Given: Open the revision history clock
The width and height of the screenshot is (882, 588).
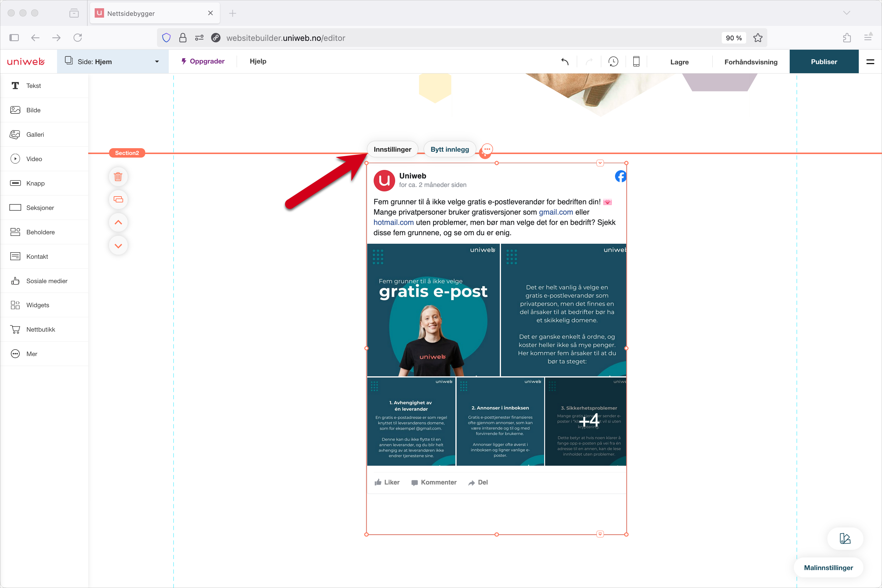Looking at the screenshot, I should (613, 61).
